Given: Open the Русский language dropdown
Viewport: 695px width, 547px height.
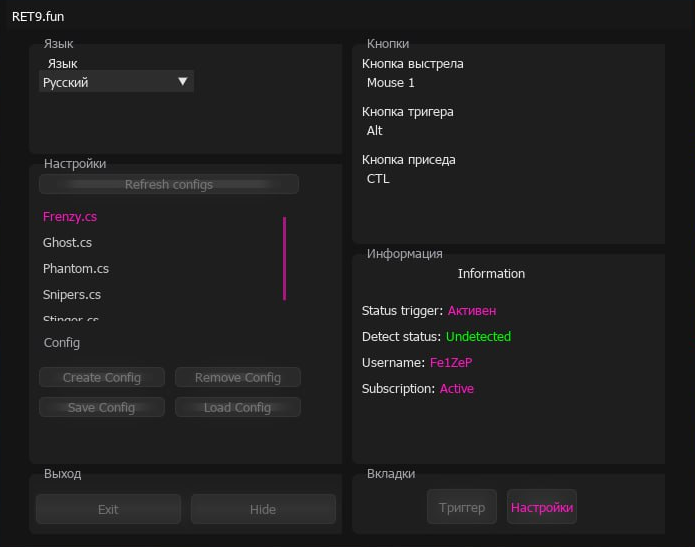Looking at the screenshot, I should [116, 82].
